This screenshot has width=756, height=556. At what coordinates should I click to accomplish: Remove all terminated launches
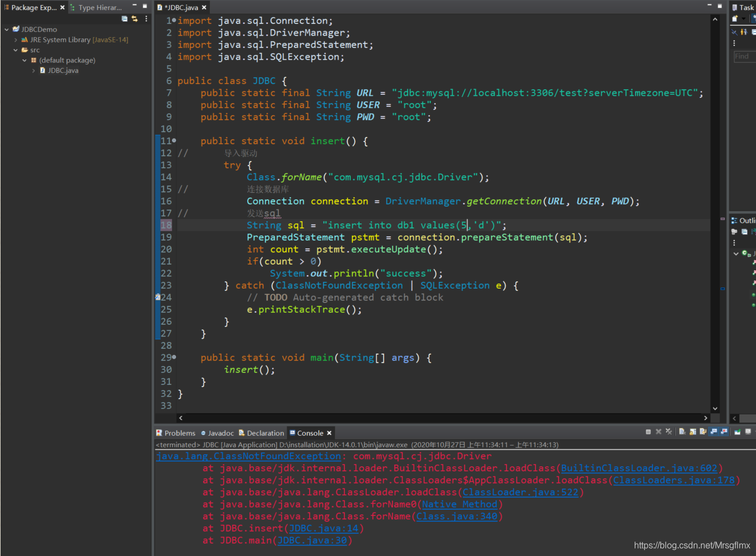(669, 432)
